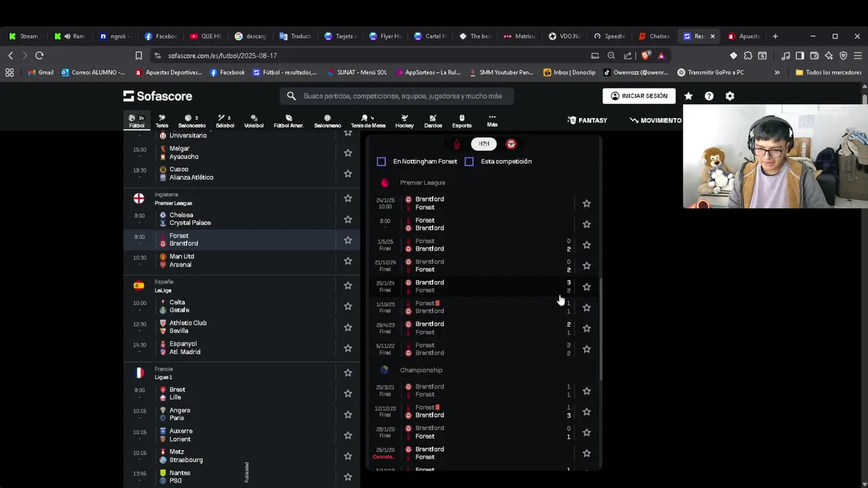Screen dimensions: 868x488
Task: Open the Fútbol sport tab
Action: (136, 121)
